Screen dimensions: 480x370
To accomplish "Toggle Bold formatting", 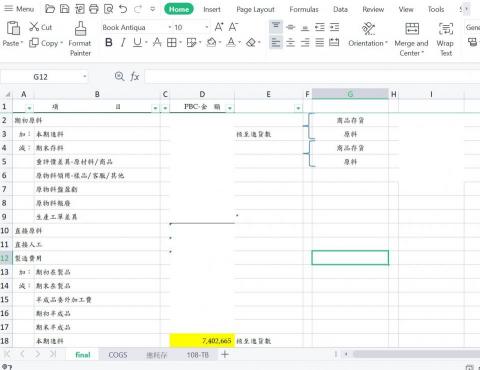I will point(109,43).
